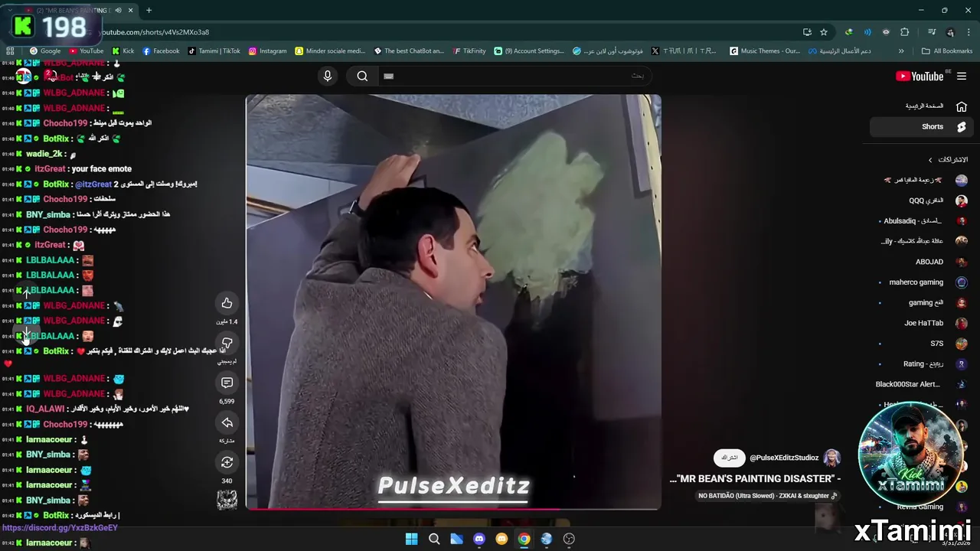Select the Shorts sidebar entry
Viewport: 980px width, 551px height.
click(921, 127)
